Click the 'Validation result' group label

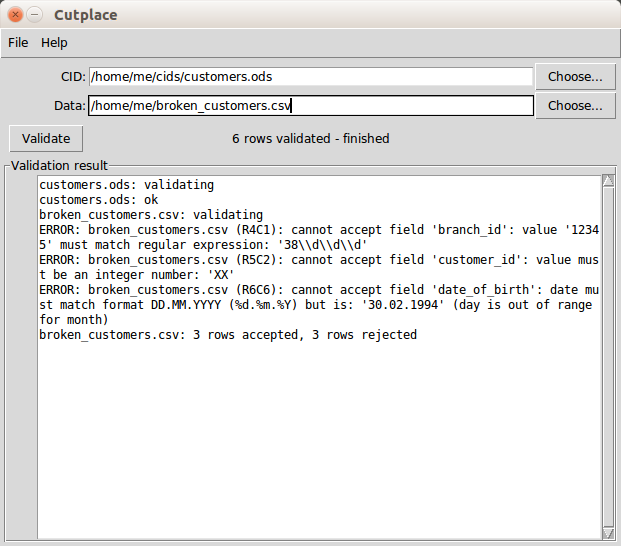tap(59, 166)
